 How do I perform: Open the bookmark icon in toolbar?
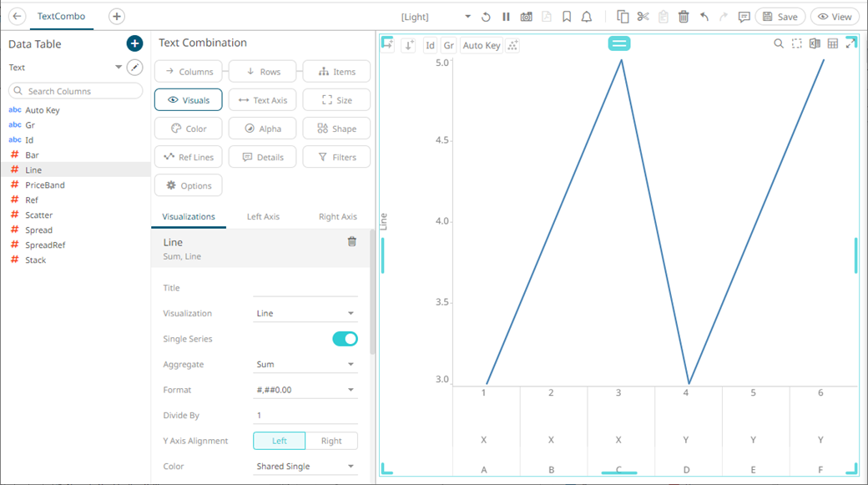click(x=567, y=17)
